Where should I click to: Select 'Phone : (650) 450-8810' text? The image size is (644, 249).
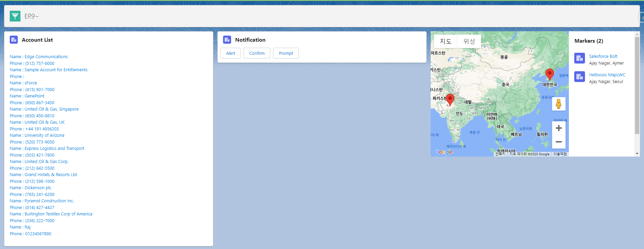click(32, 116)
